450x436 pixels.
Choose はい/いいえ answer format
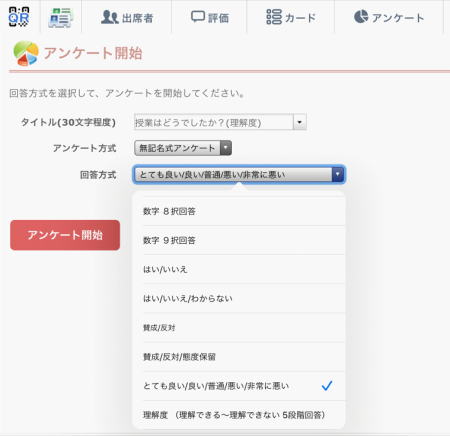(239, 269)
